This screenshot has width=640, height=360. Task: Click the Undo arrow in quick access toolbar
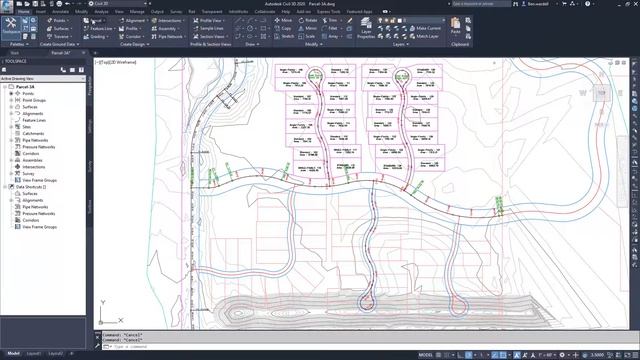[x=67, y=4]
